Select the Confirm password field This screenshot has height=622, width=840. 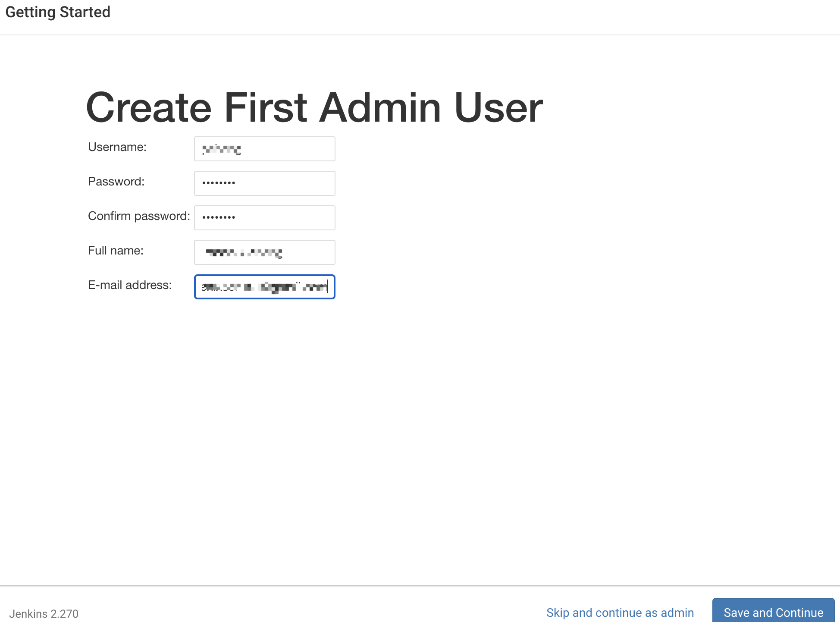point(265,218)
